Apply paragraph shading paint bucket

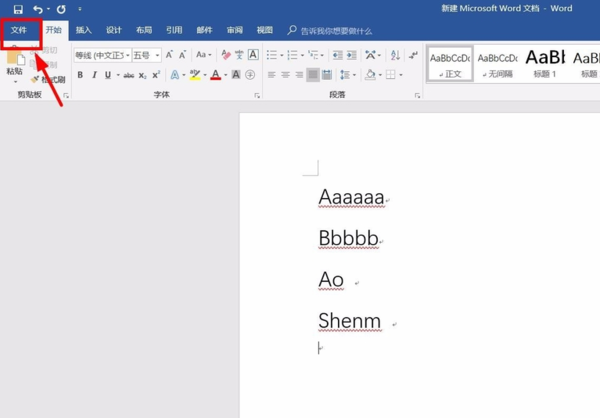click(370, 75)
